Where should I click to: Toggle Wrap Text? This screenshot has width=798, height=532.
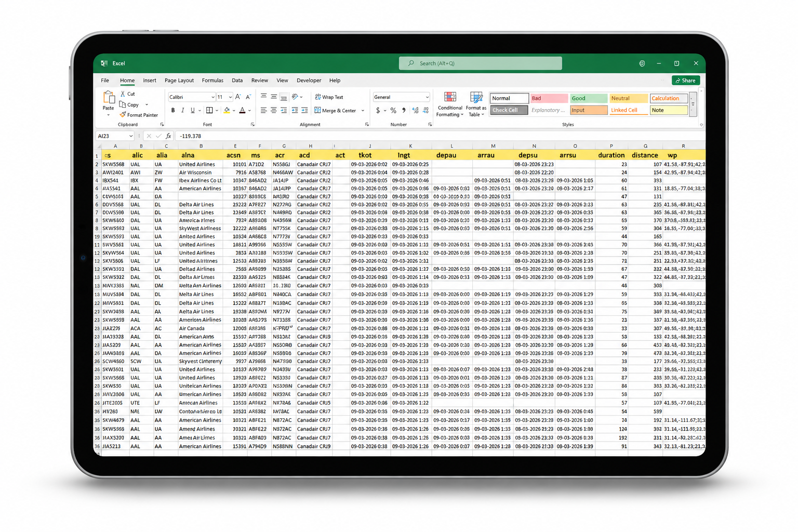(x=329, y=97)
